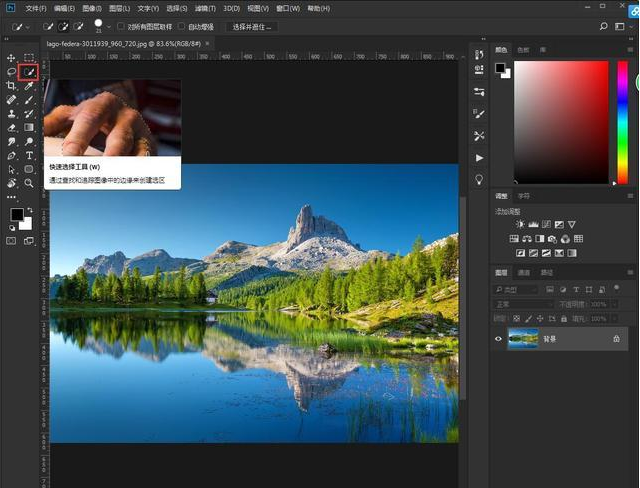The image size is (640, 488).
Task: Open the brush size picker dropdown
Action: (x=108, y=27)
